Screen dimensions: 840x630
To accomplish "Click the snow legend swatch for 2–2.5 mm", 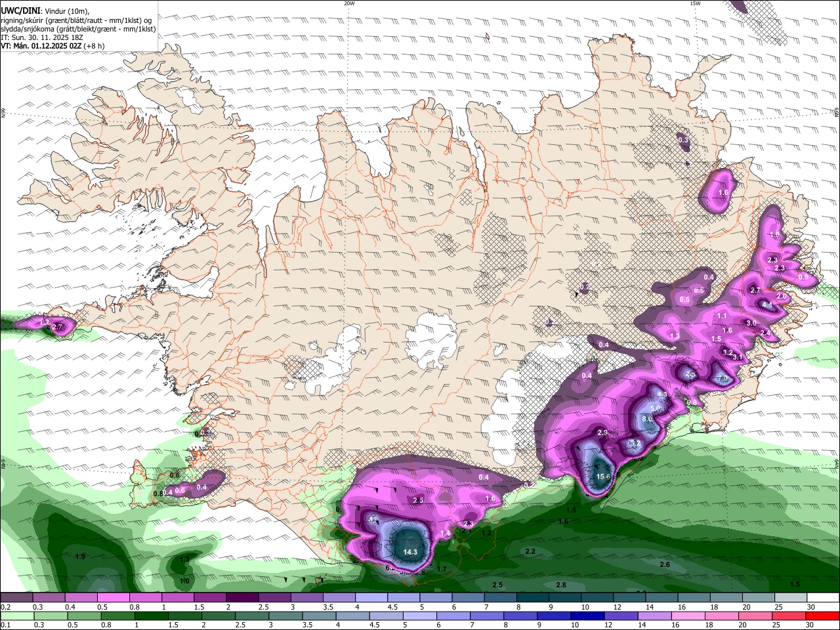I will [x=241, y=598].
